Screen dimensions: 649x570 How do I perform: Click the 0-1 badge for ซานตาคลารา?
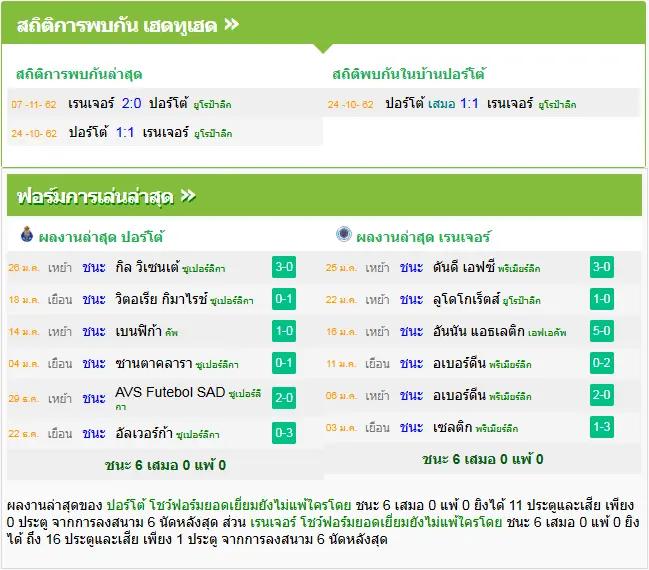click(x=284, y=363)
